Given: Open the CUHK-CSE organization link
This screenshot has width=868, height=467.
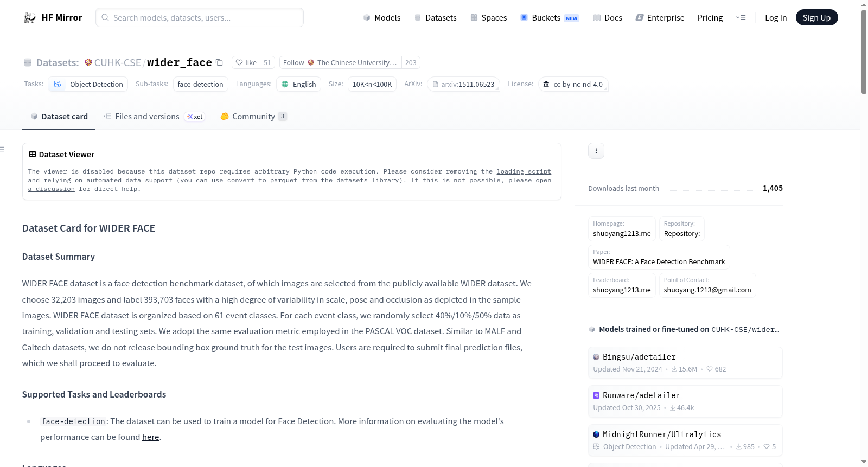Looking at the screenshot, I should tap(117, 62).
